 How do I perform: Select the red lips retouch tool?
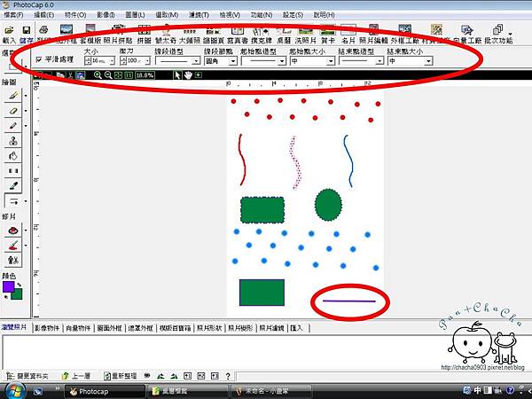pos(13,231)
